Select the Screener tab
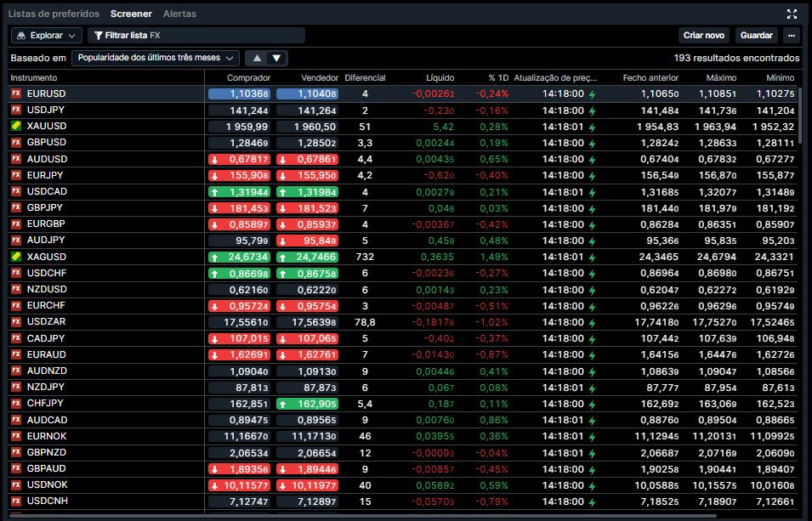This screenshot has width=812, height=521. (x=131, y=14)
